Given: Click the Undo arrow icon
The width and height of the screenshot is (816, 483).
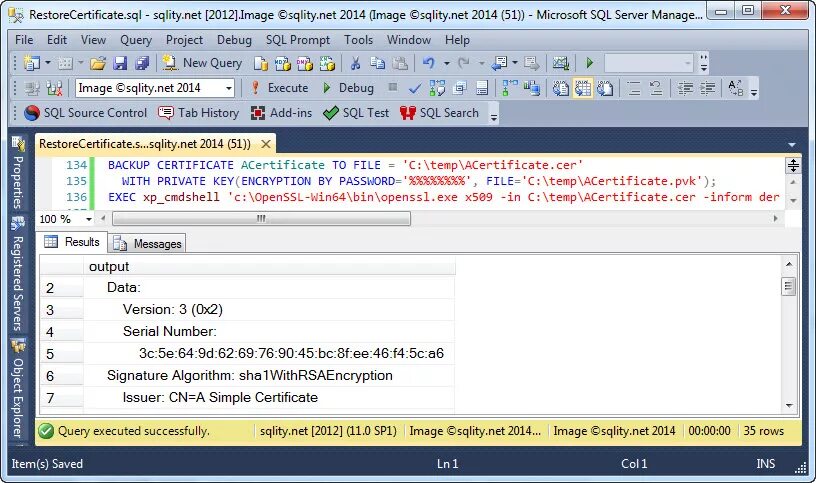Looking at the screenshot, I should (x=429, y=63).
